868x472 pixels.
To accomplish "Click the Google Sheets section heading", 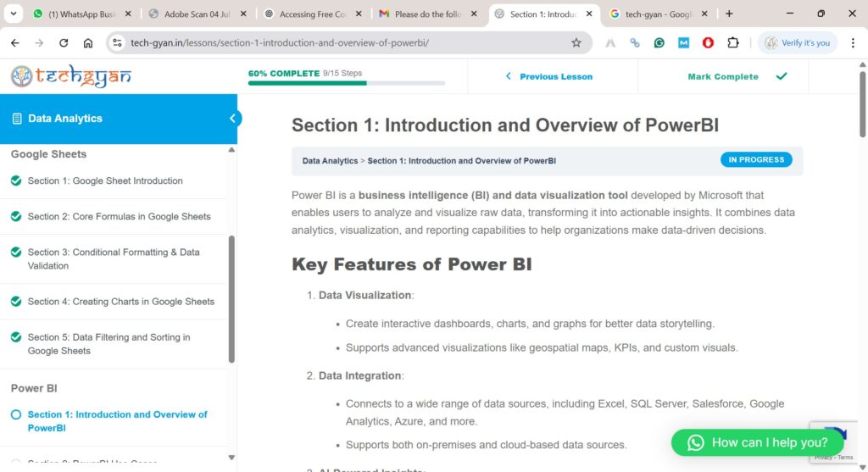I will tap(48, 154).
